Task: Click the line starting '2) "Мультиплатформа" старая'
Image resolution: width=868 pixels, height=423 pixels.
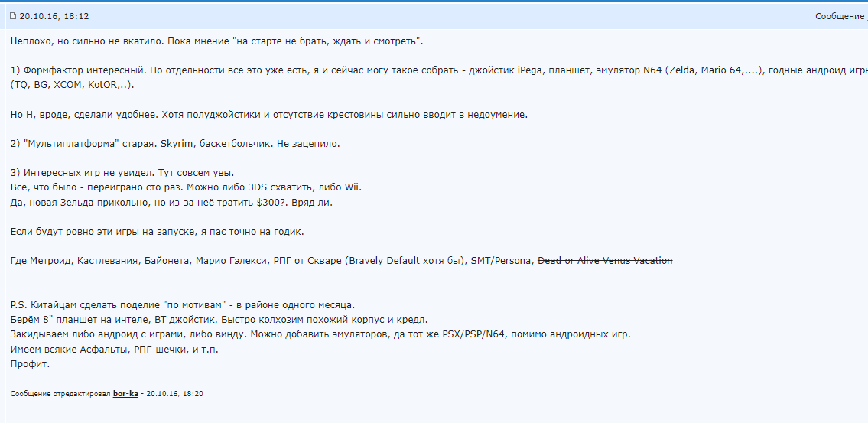Action: [x=175, y=144]
